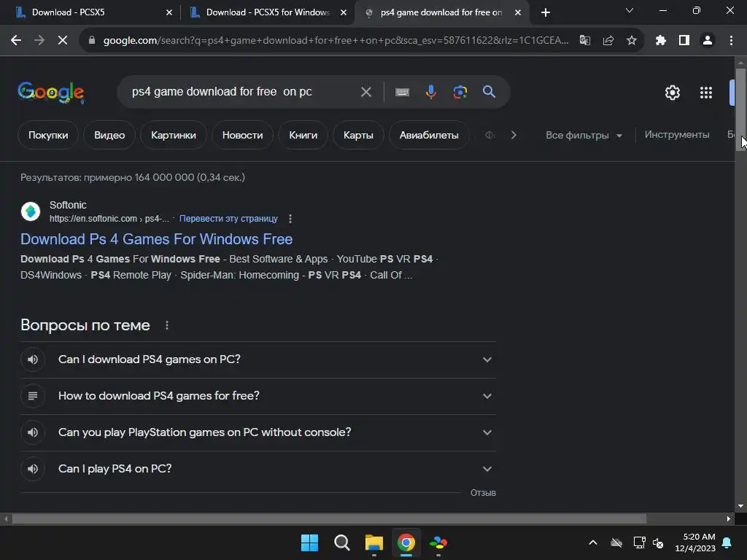Image resolution: width=747 pixels, height=560 pixels.
Task: Open Download Ps 4 Games For Windows Free link
Action: tap(156, 239)
